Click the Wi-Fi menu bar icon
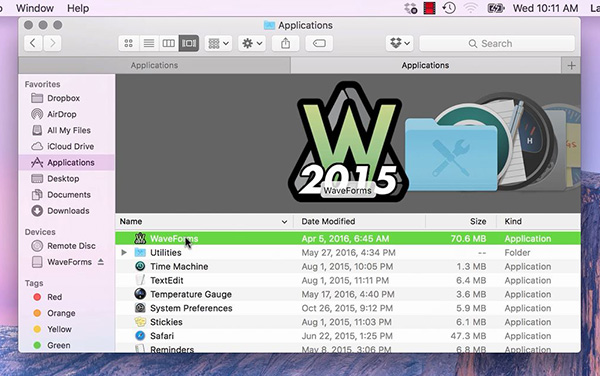Screen dimensions: 600x376 click(471, 8)
